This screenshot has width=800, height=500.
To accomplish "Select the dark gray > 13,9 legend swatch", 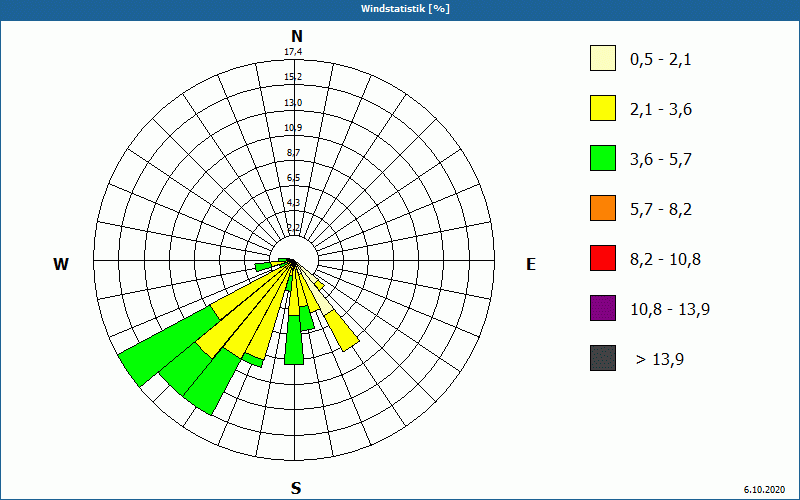I will (x=603, y=358).
